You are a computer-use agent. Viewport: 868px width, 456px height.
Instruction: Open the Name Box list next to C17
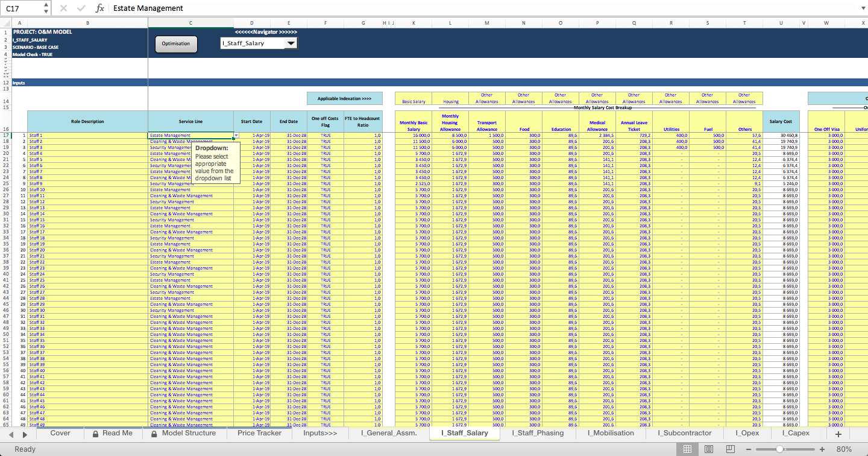point(46,8)
